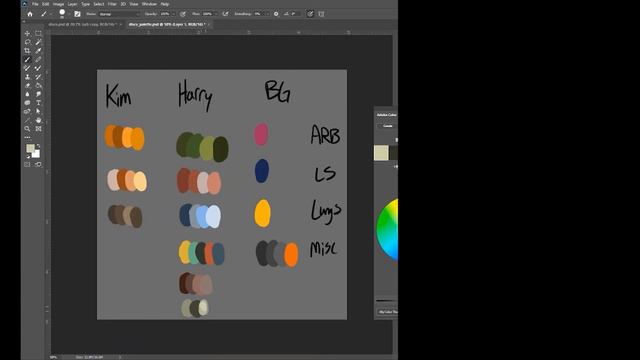Select the Lasso tool

click(27, 42)
